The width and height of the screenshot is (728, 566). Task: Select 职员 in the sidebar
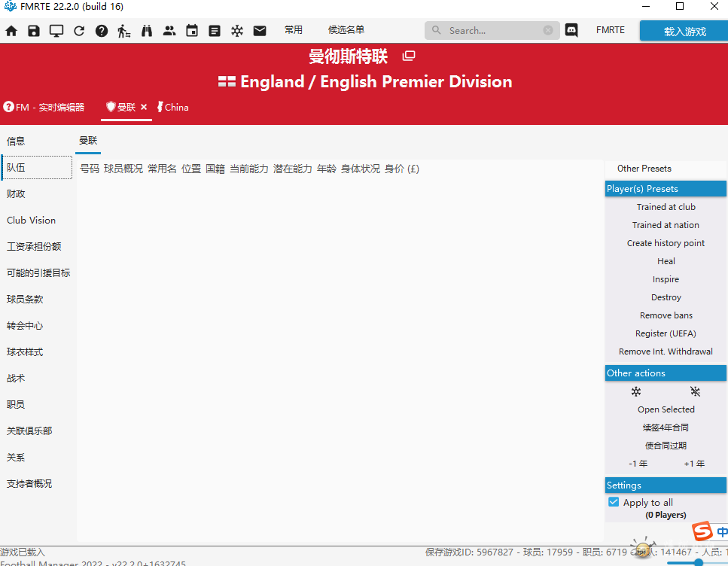[16, 405]
